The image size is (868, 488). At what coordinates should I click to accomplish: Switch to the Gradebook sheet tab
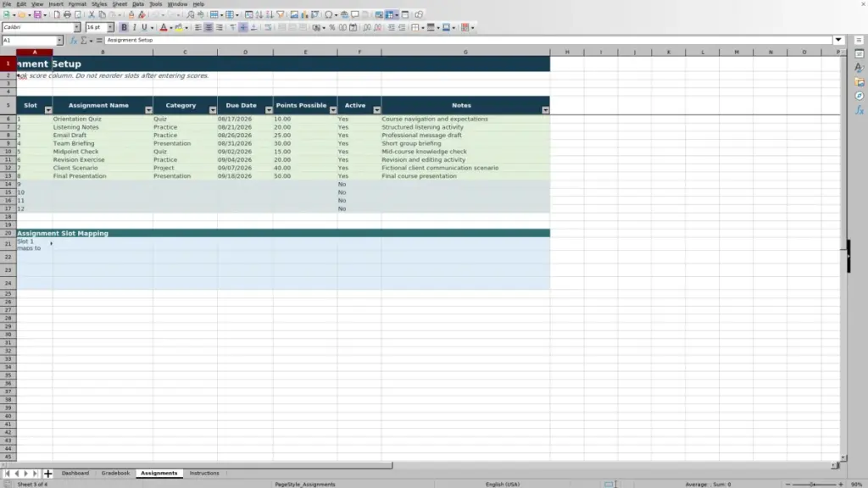pos(115,473)
